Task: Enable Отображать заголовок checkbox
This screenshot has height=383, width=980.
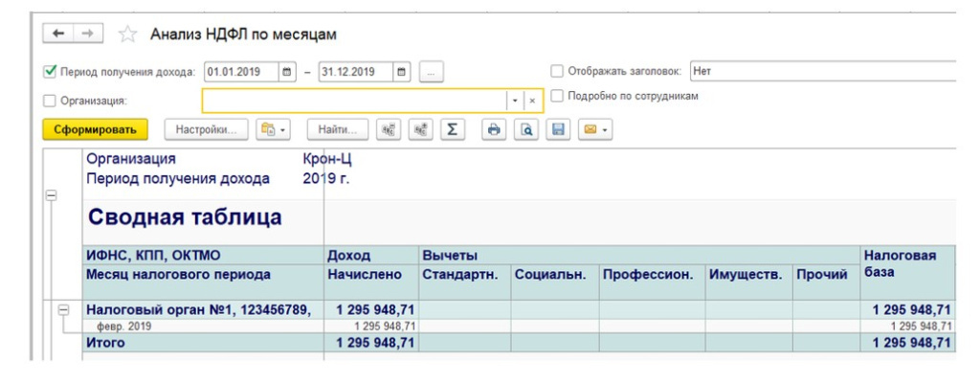Action: tap(557, 72)
